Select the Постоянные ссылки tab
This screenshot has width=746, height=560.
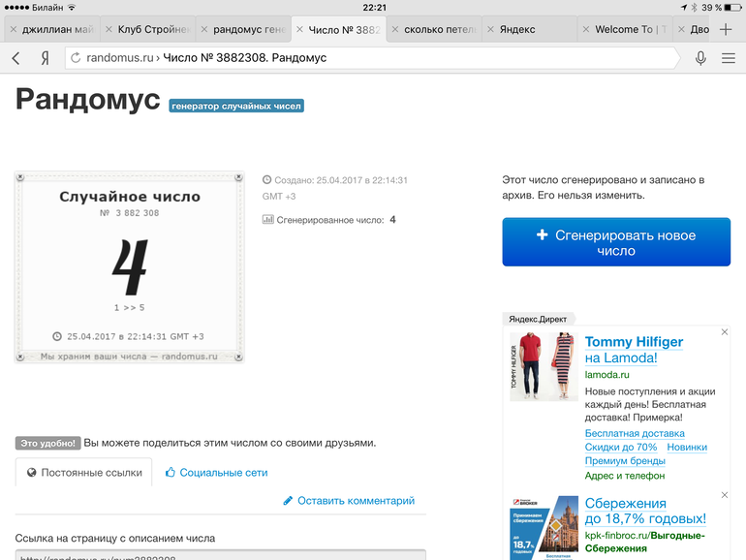[x=84, y=473]
